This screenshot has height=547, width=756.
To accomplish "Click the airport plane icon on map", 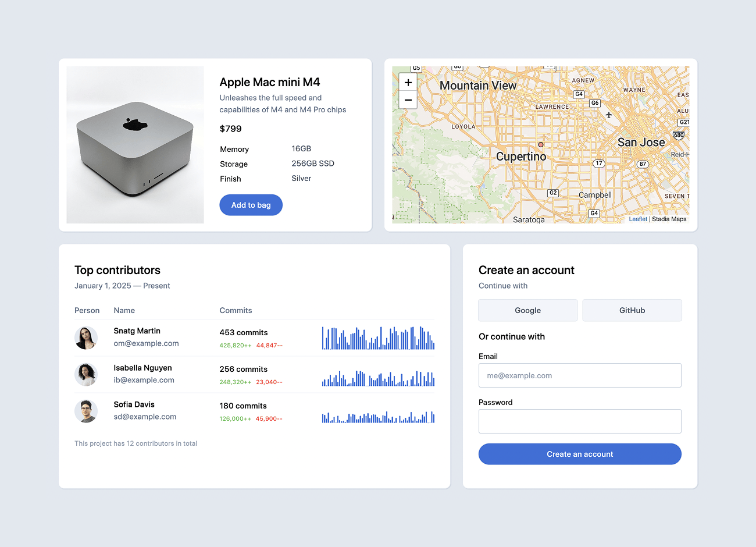I will [609, 115].
